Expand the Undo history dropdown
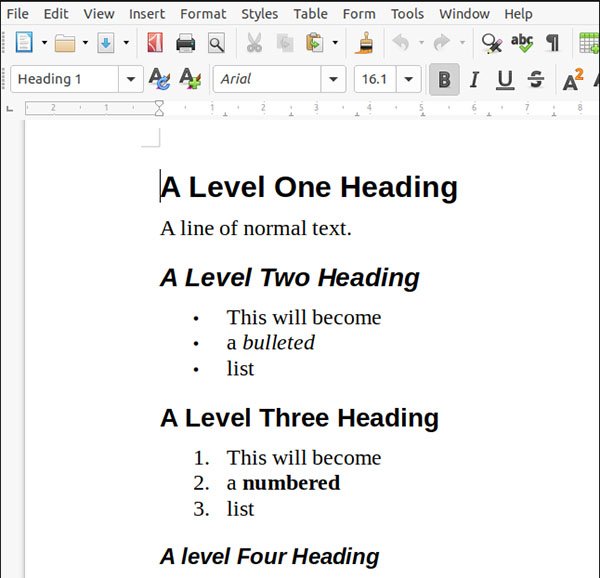600x578 pixels. click(421, 42)
